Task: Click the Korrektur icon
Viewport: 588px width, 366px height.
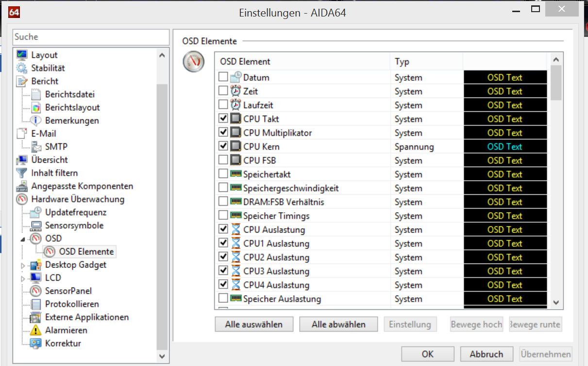Action: click(x=36, y=343)
